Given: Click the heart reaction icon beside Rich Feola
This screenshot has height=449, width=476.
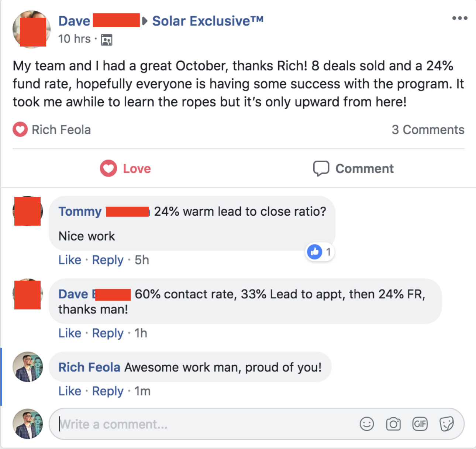Looking at the screenshot, I should (x=20, y=130).
